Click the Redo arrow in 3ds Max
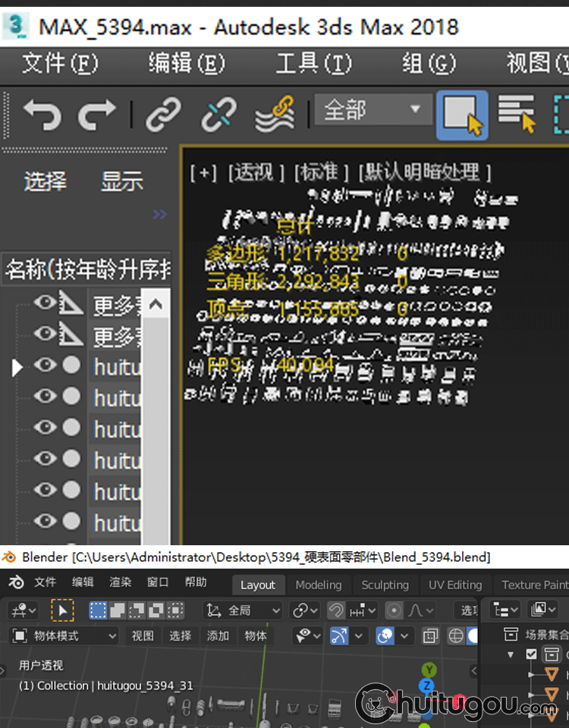Screen dimensions: 569x728 (x=96, y=115)
